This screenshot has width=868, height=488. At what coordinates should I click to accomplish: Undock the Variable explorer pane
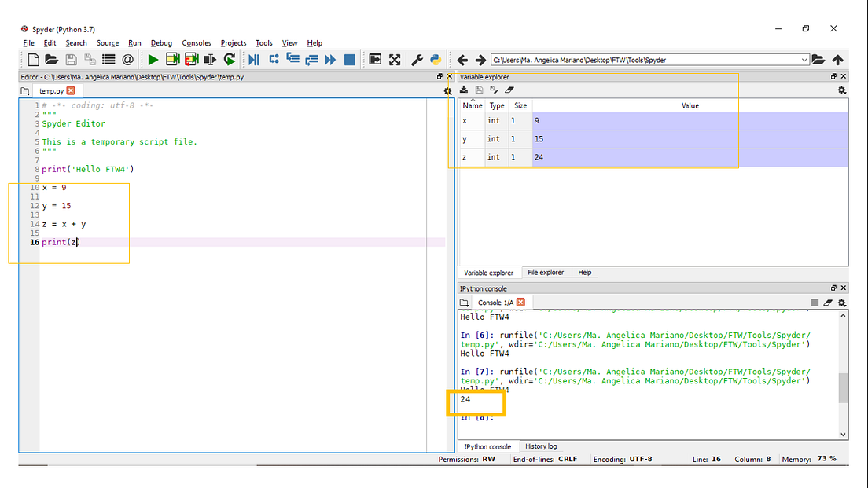[x=833, y=77]
